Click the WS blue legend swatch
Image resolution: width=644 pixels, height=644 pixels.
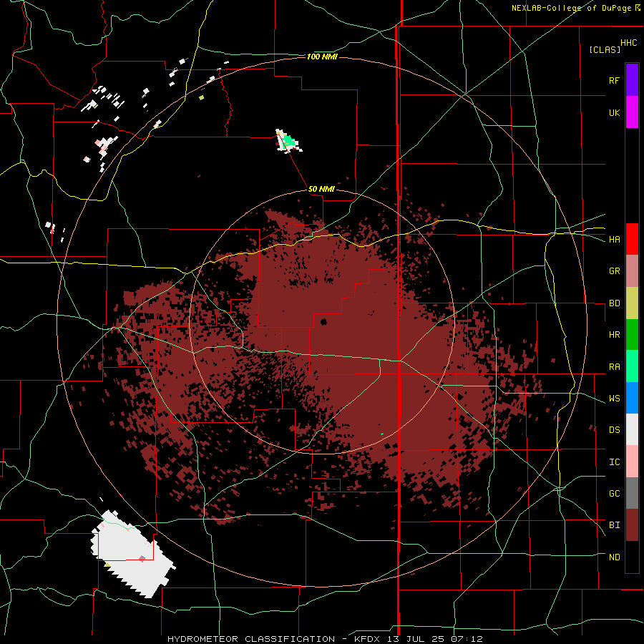632,398
